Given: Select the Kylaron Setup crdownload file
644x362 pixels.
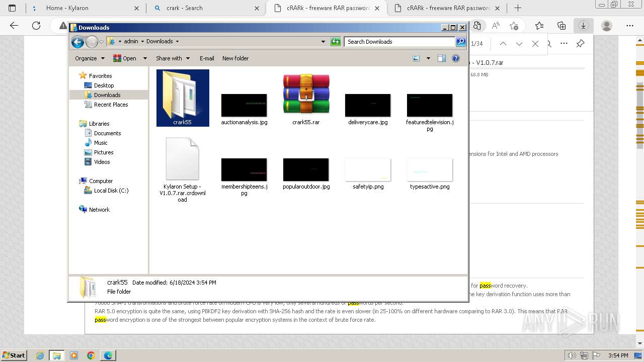Looking at the screenshot, I should [182, 159].
